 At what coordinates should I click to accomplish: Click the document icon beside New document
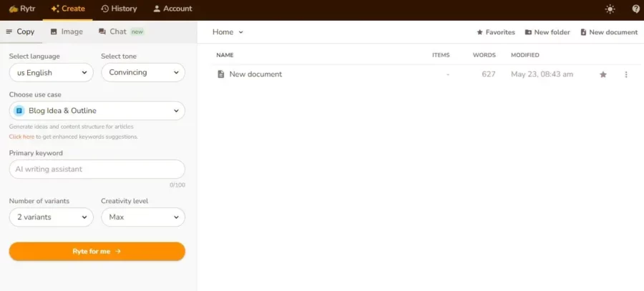point(221,74)
